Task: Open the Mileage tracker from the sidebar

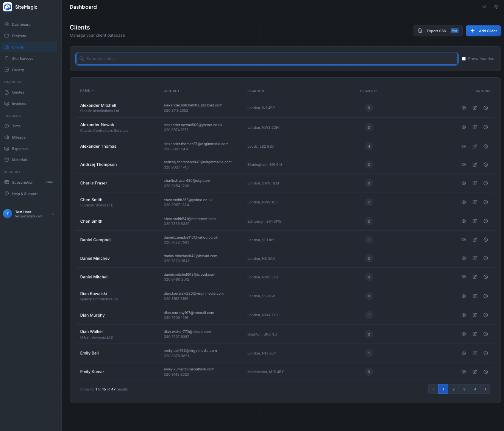Action: pos(19,137)
